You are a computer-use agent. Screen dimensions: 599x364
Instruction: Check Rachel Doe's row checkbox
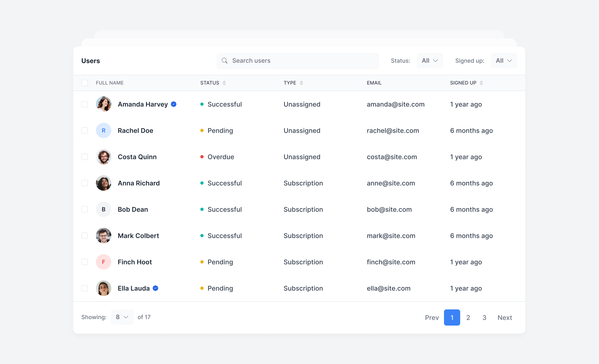85,130
